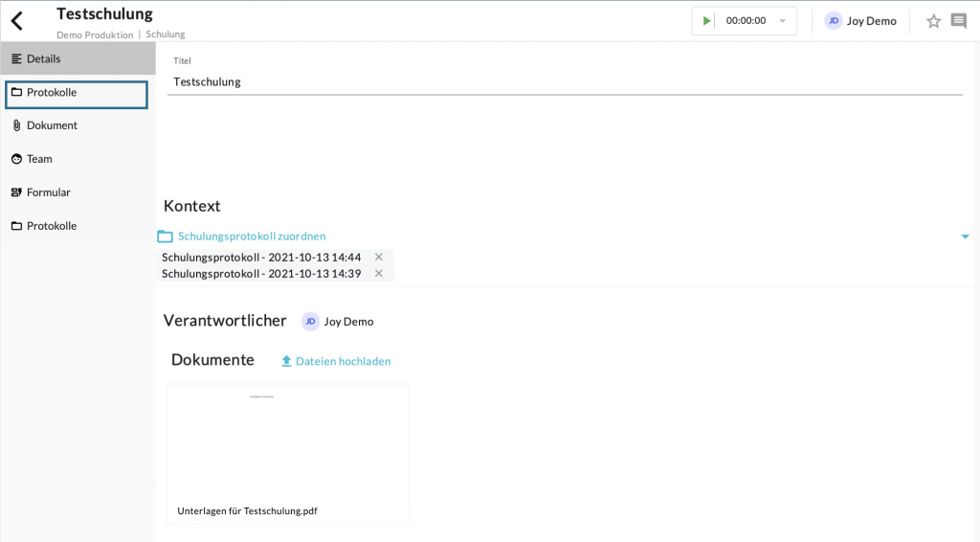
Task: Mark Testschulung as favorite with star
Action: [933, 21]
